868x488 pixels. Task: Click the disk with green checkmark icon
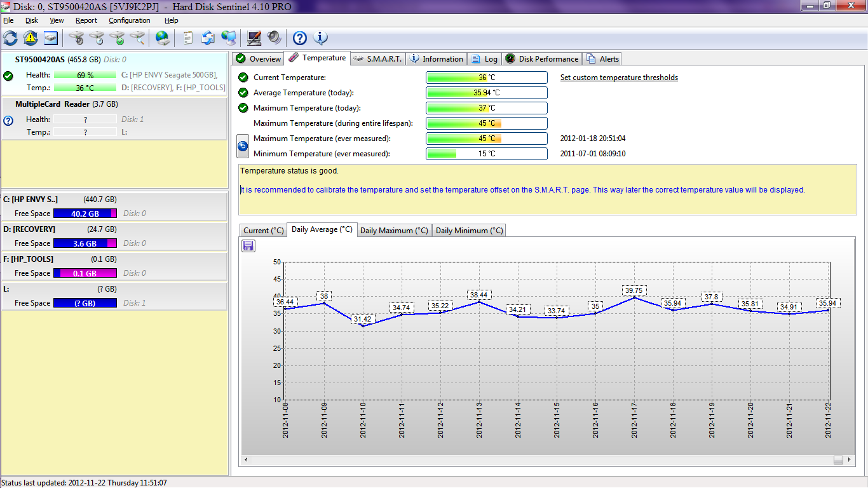[x=117, y=37]
